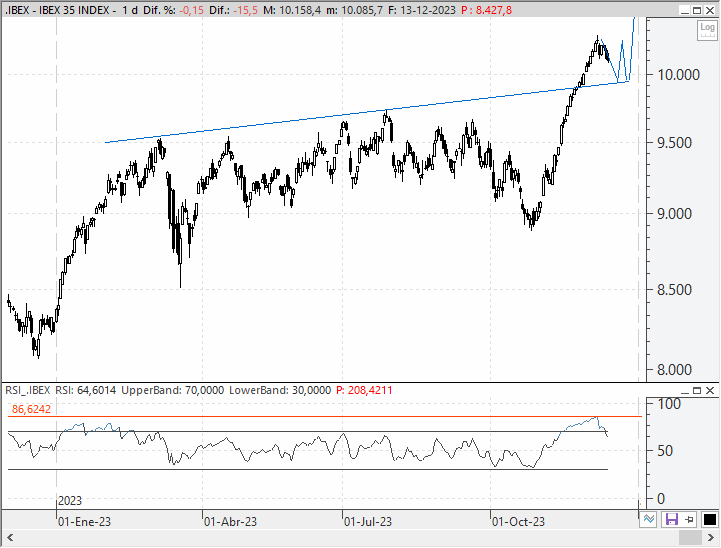The image size is (721, 548).
Task: Maximize the IBEX price chart panel
Action: tap(697, 10)
